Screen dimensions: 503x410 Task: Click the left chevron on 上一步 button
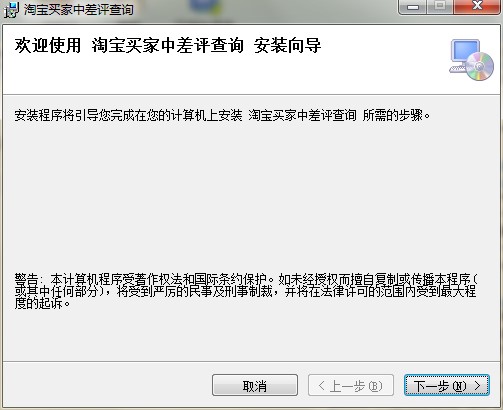[321, 386]
